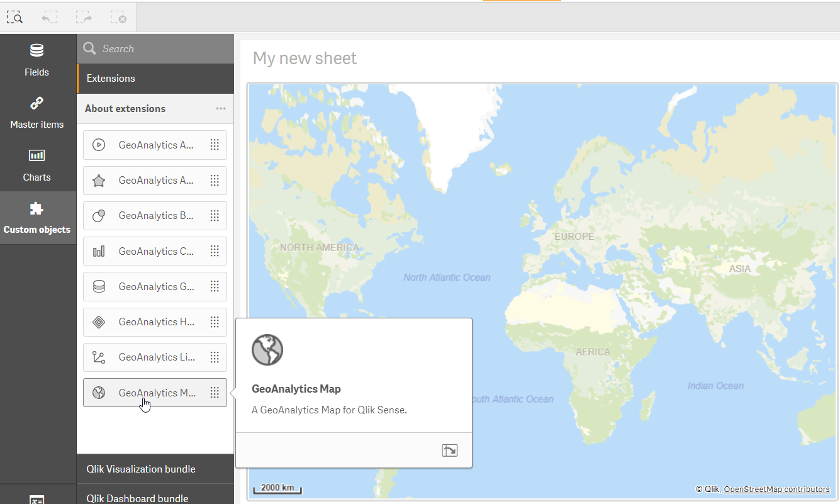
Task: Switch to the Charts panel
Action: (x=37, y=165)
